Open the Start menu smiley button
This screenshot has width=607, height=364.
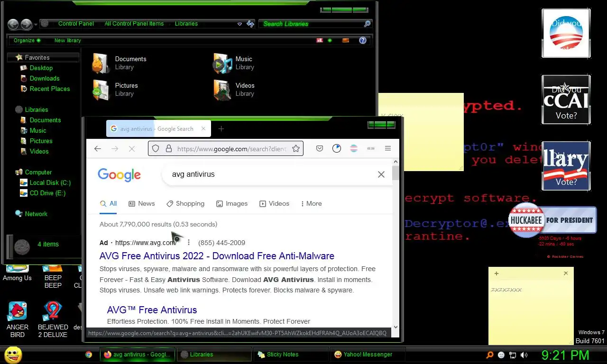coord(13,355)
